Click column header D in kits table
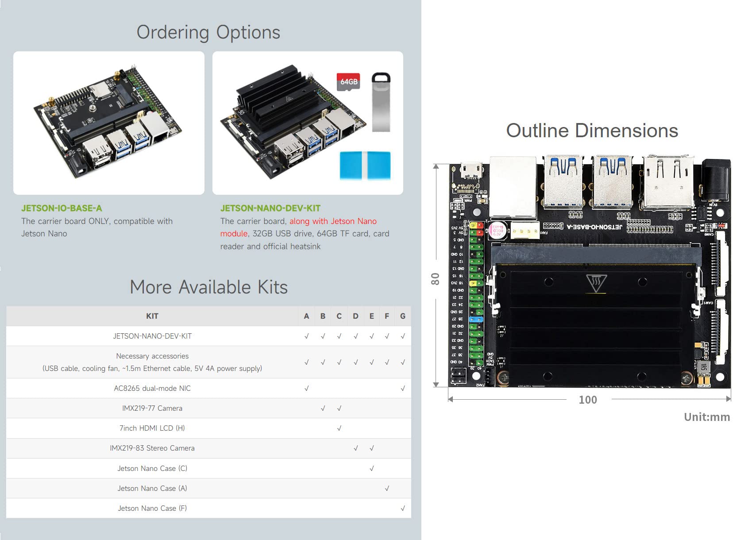 coord(355,316)
